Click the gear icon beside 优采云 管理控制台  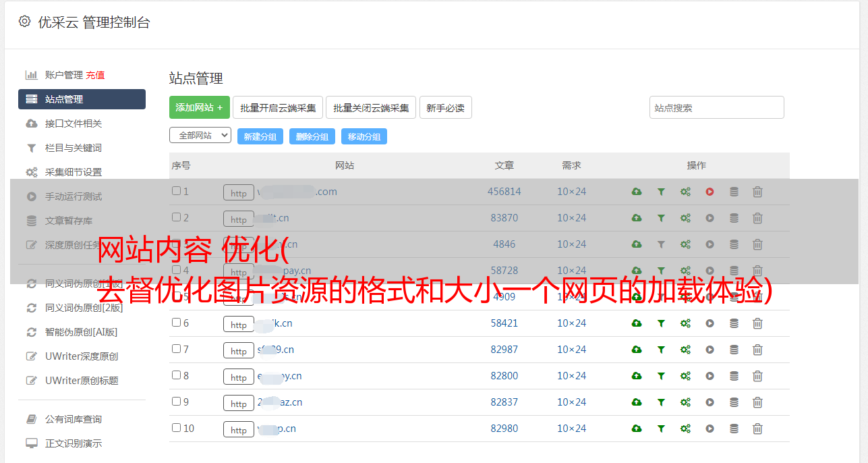[25, 22]
